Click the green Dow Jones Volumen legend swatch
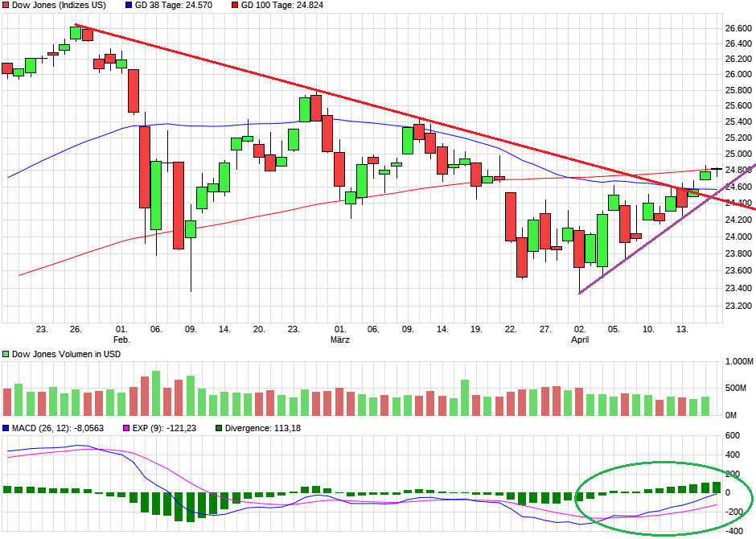Viewport: 756px width, 539px height. pyautogui.click(x=6, y=354)
